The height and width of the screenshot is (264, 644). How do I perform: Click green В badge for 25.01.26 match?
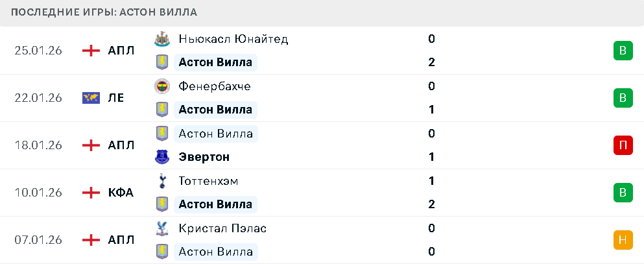[623, 51]
